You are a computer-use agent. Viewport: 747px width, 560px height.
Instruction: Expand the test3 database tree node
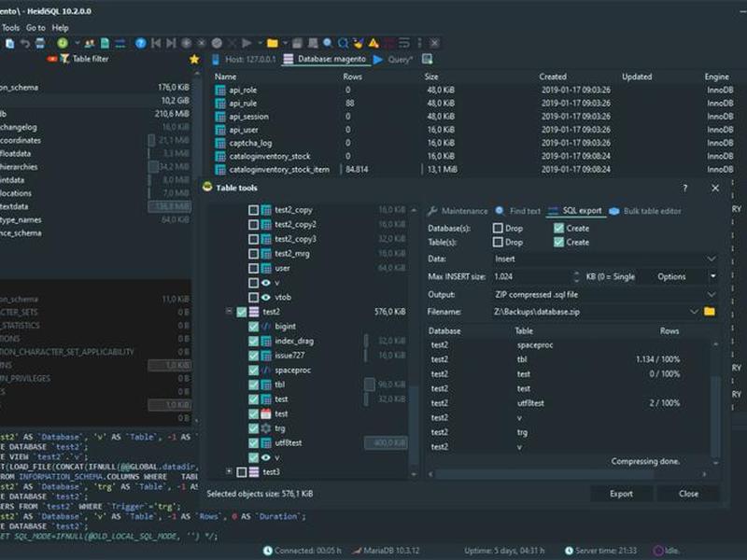pos(229,471)
